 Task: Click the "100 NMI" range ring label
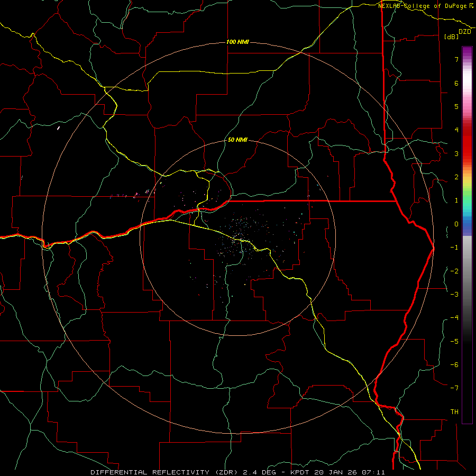pyautogui.click(x=237, y=42)
